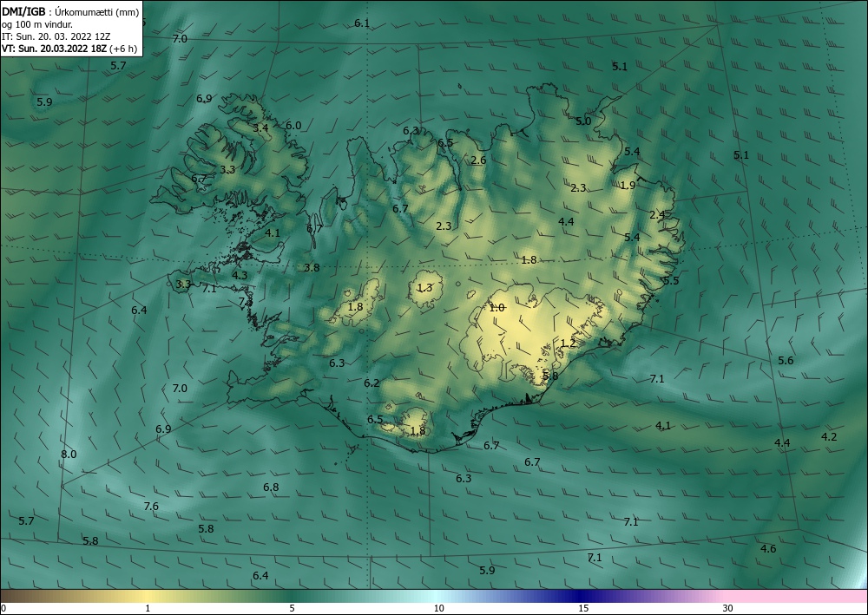This screenshot has height=615, width=868.
Task: Click the map value '4.3'
Action: click(x=240, y=275)
